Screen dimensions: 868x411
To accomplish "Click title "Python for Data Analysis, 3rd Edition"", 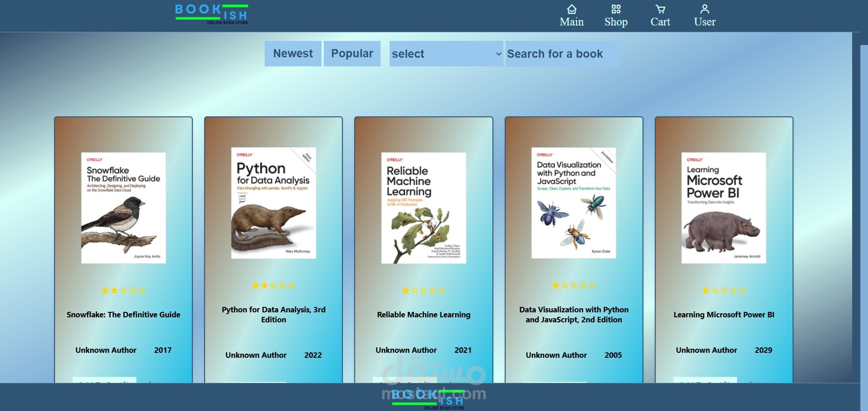I will coord(274,315).
